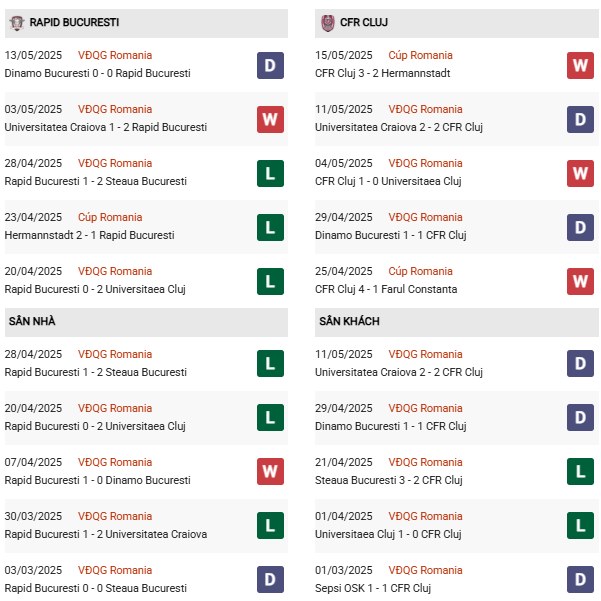
Task: Open the VĐQG Romania link dated 13/05/2025
Action: coord(115,55)
